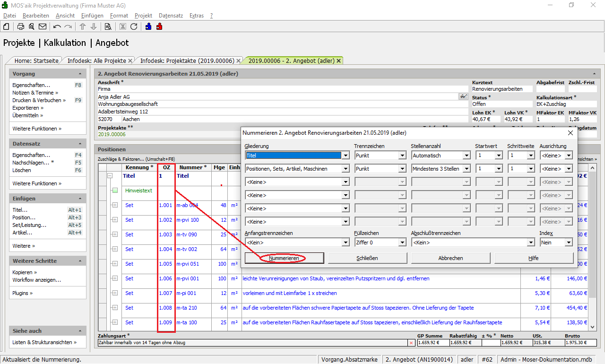
Task: Click the blue puzzle piece icon
Action: tap(148, 26)
